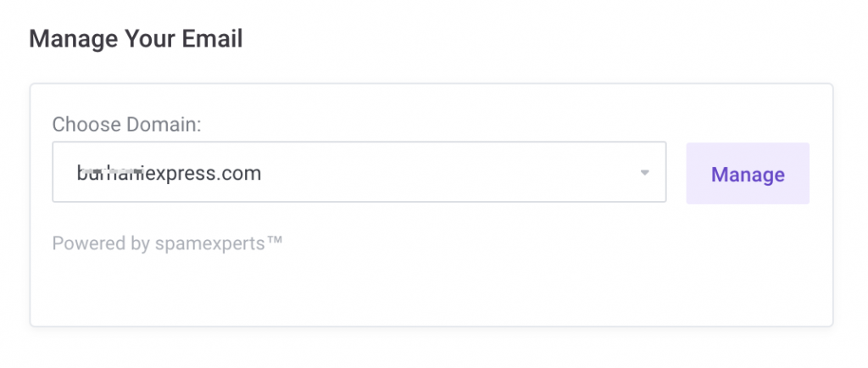Click the word 'Email' in the heading
This screenshot has height=368, width=868.
[x=214, y=39]
